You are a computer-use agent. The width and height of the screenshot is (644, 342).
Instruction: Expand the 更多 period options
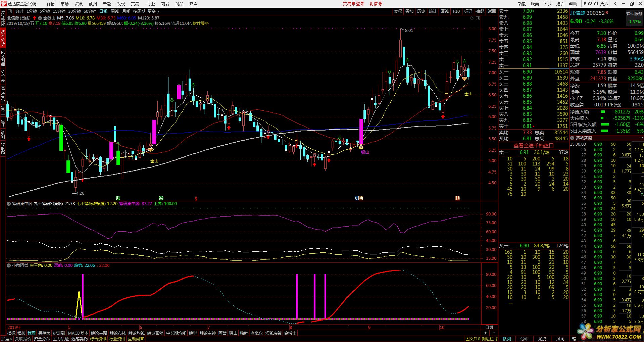(x=153, y=11)
